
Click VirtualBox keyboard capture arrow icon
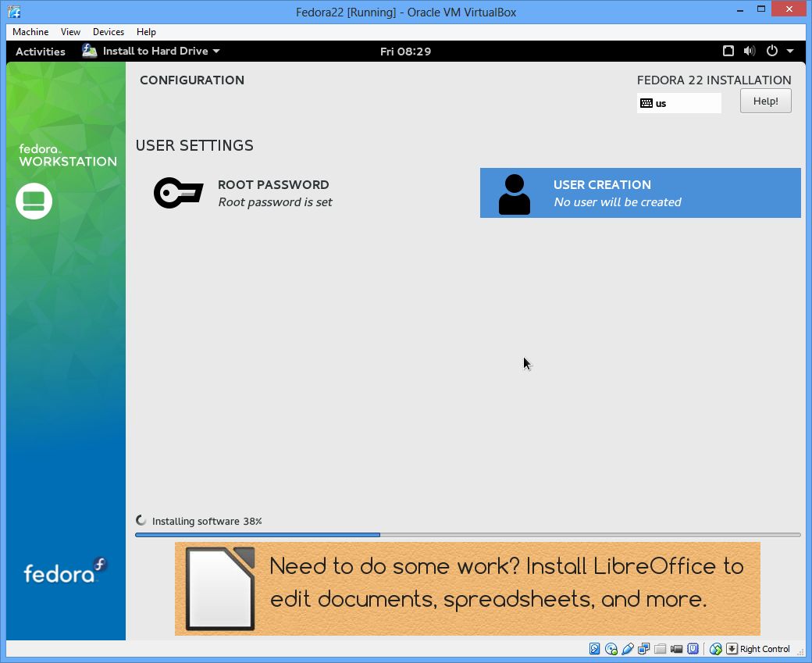pos(732,648)
